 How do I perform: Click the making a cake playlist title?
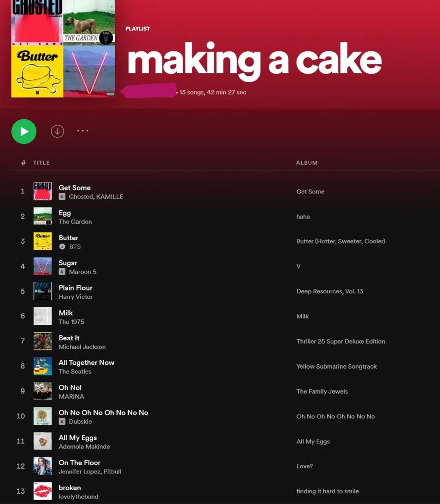pos(254,60)
